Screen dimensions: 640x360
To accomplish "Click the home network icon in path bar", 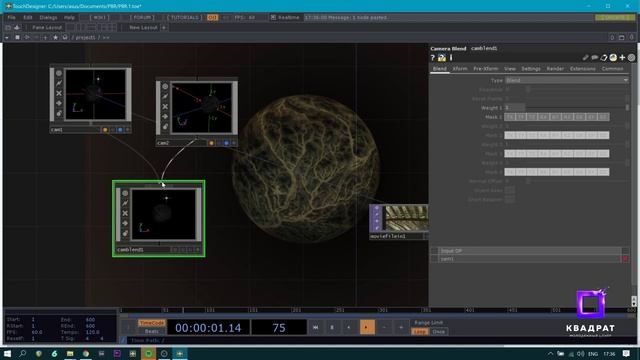I will (x=65, y=37).
